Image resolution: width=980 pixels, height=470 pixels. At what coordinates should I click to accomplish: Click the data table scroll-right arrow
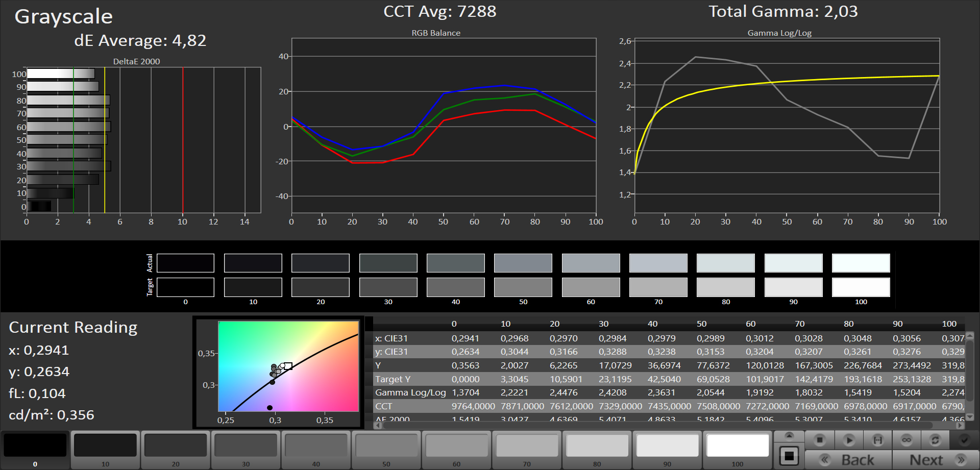(x=960, y=425)
